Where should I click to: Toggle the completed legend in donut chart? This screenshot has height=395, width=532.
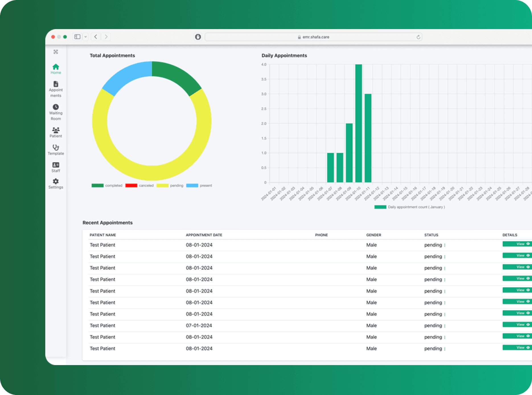point(98,186)
